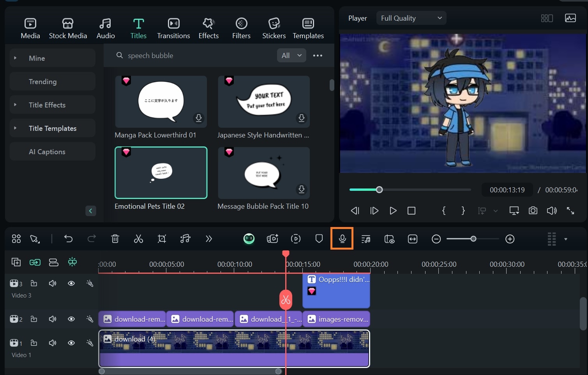The width and height of the screenshot is (588, 375).
Task: Expand the Title Templates category
Action: [x=15, y=128]
